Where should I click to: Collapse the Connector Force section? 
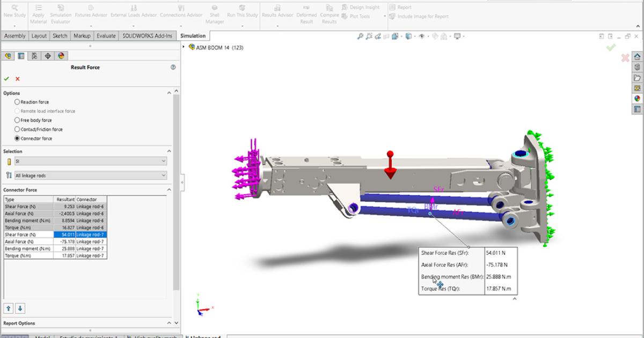170,189
